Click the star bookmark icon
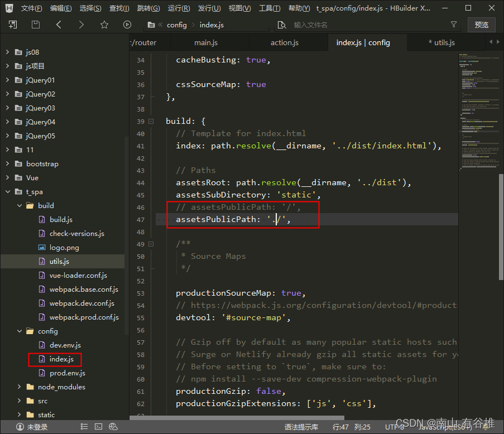 point(104,25)
